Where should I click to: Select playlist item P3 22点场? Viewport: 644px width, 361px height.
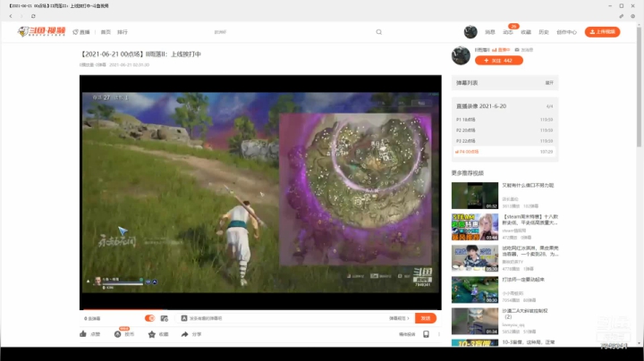[504, 140]
